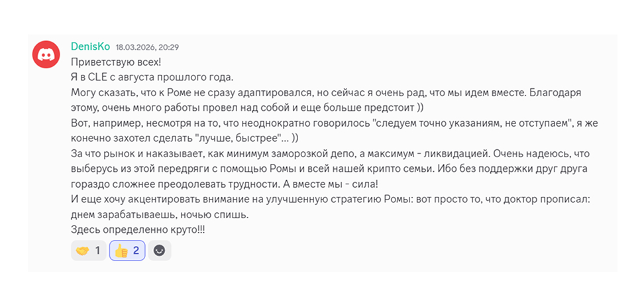
Task: Toggle the thumbs up reaction
Action: tap(127, 251)
